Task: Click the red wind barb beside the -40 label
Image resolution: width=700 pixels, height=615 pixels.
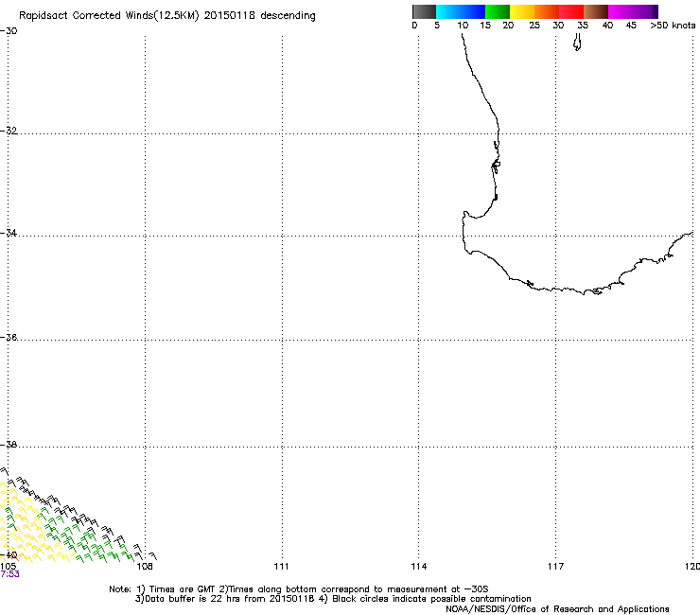Action: pos(15,556)
